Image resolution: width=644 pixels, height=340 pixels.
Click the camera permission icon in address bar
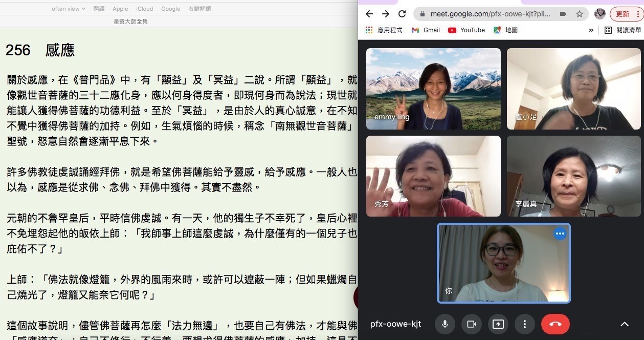(563, 14)
